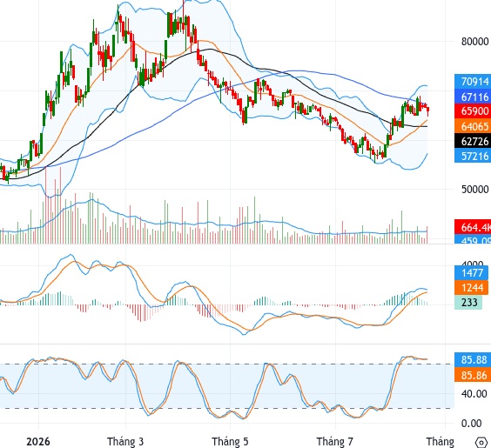491x448 pixels.
Task: Click the 2026 time axis label
Action: [38, 442]
